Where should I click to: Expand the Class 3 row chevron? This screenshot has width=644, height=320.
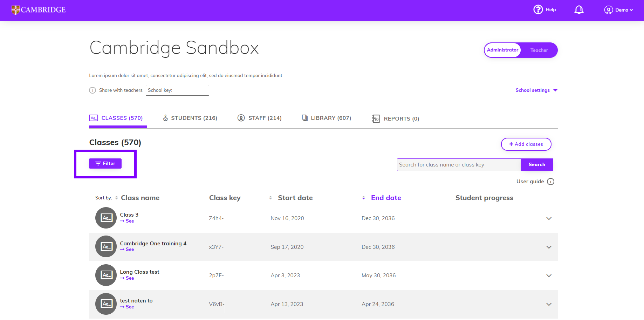point(549,218)
